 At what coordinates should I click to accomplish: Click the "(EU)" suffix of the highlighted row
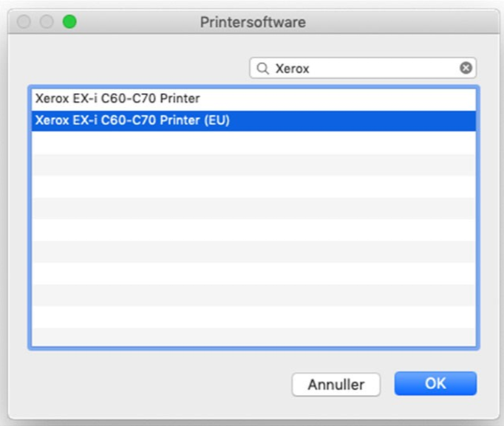217,120
